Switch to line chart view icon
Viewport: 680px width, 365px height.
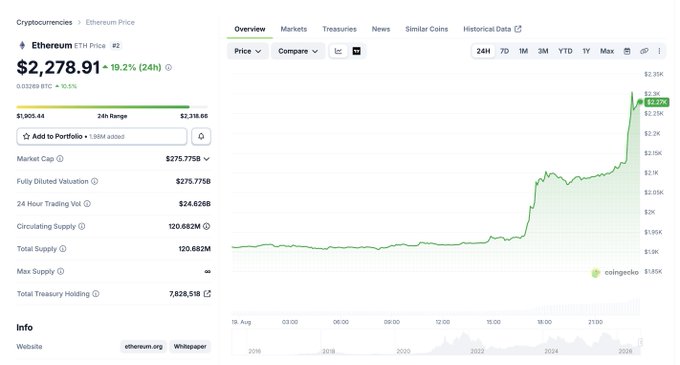[x=338, y=51]
